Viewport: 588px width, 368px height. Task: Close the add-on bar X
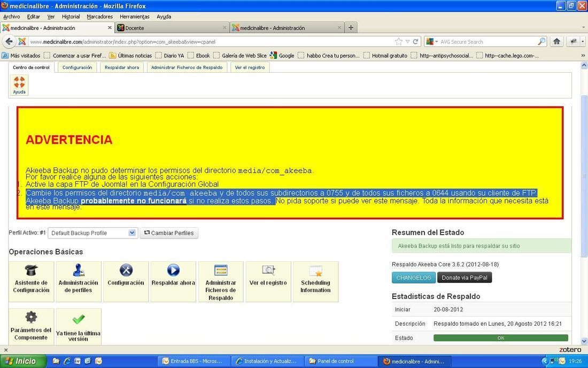tap(6, 350)
